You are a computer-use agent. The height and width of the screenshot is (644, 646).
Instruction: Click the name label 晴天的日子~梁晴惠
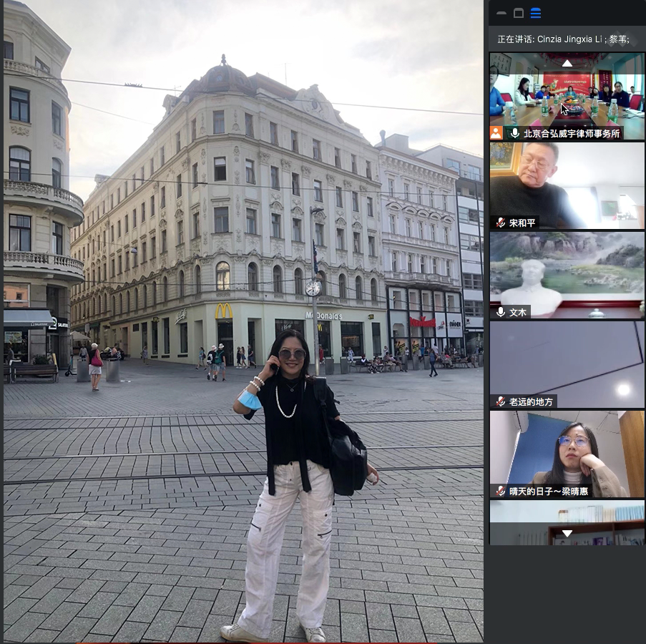click(x=549, y=491)
